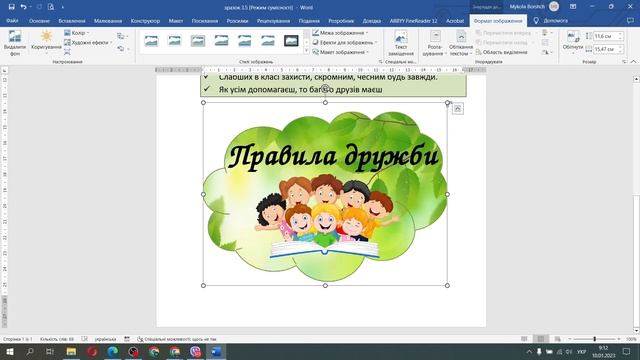Viewport: 640px width, 360px height.
Task: Click the Save icon in quick access toolbar
Action: click(x=11, y=7)
